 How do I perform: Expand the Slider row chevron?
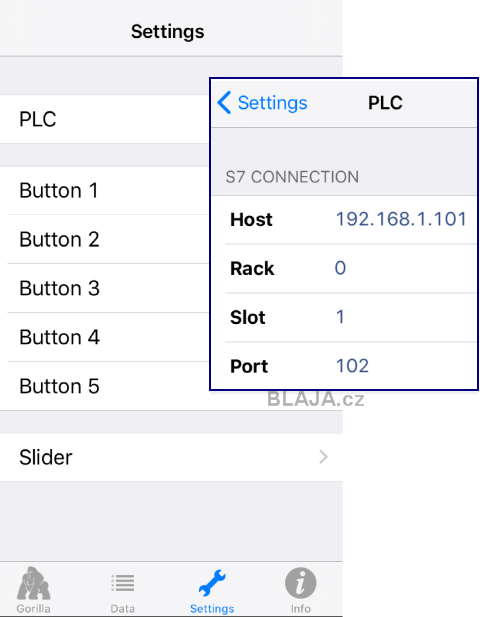tap(323, 457)
